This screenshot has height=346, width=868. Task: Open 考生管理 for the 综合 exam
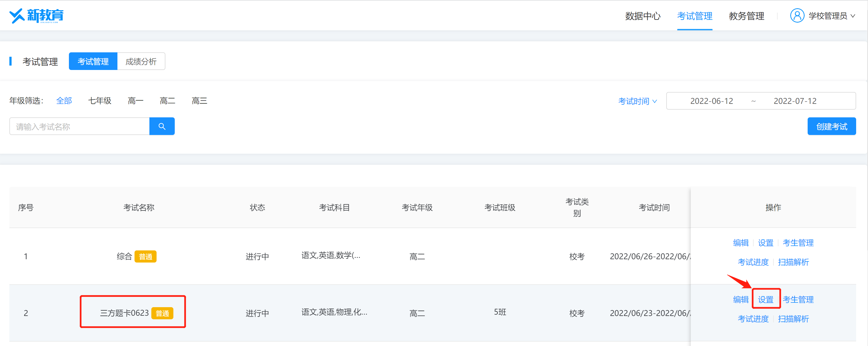[798, 243]
